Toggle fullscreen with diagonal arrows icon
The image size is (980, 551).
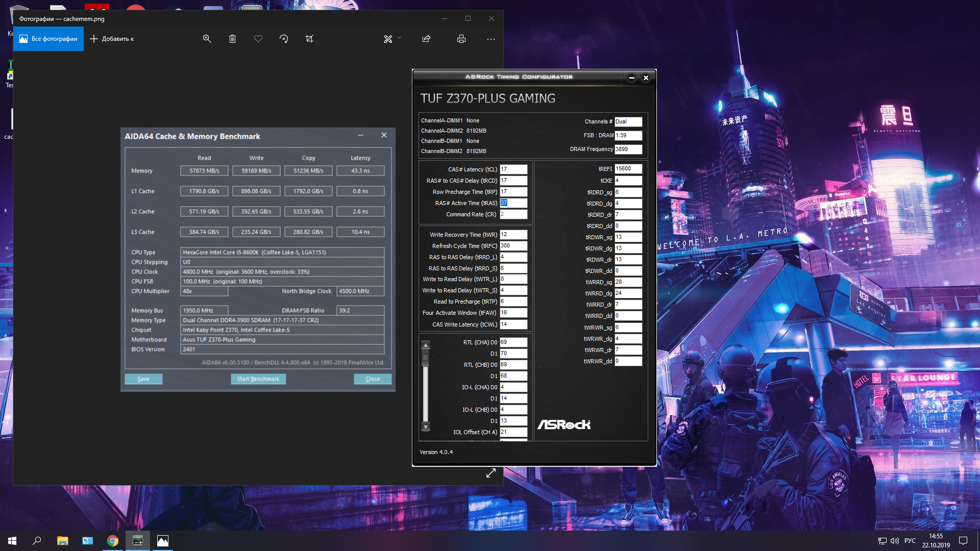[x=491, y=473]
